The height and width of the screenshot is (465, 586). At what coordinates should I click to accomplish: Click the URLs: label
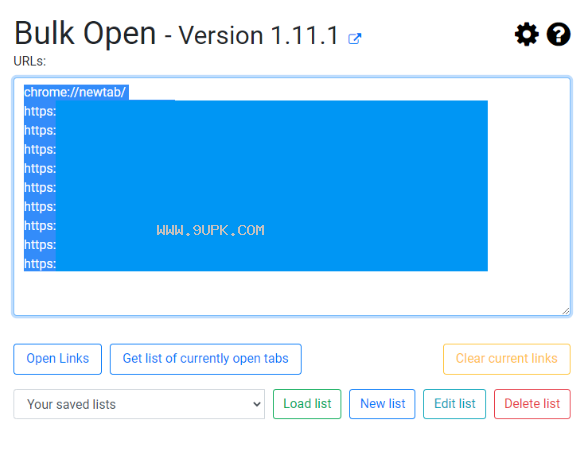point(30,61)
